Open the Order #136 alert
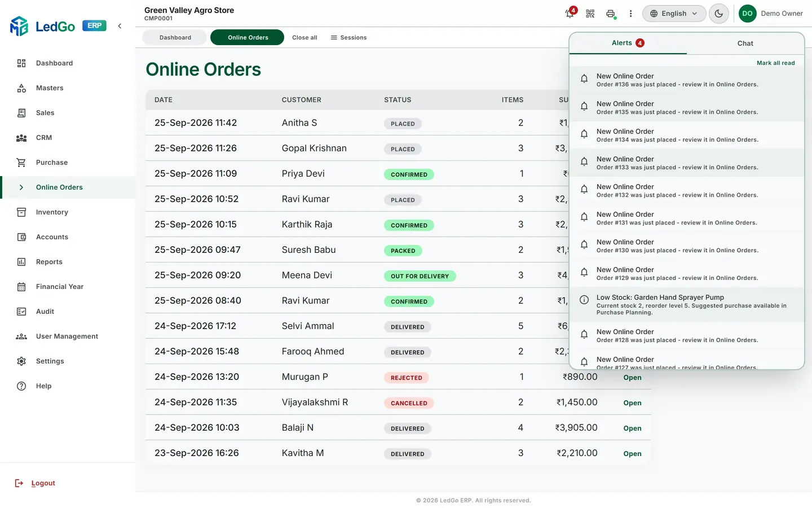 tap(686, 80)
